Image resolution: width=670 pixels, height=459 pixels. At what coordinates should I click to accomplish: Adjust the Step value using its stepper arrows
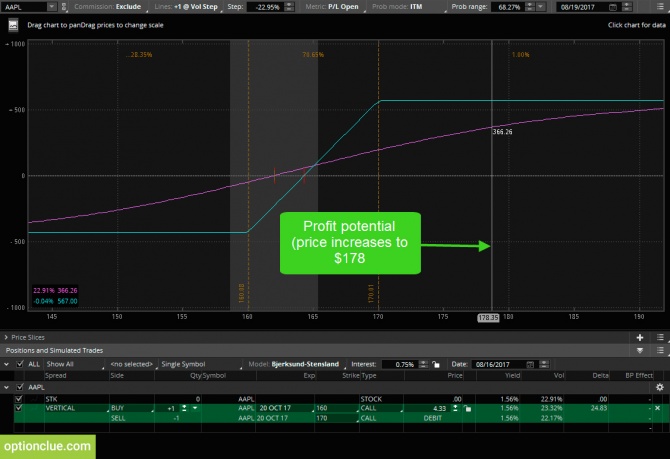pos(289,7)
